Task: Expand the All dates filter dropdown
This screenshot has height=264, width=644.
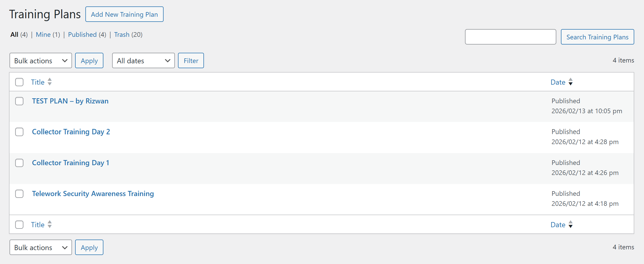Action: [x=143, y=61]
